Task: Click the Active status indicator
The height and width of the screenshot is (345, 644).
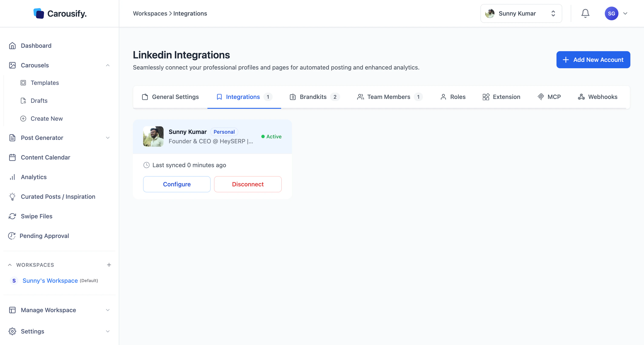Action: tap(272, 136)
